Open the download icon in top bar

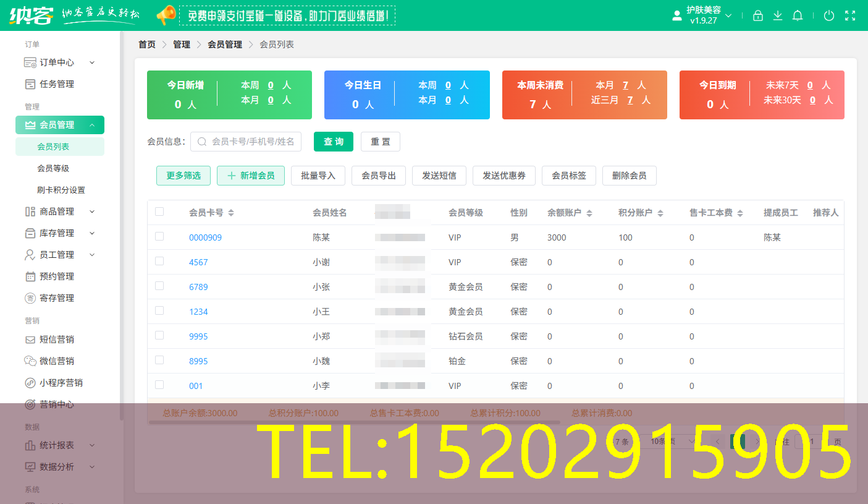click(x=778, y=15)
